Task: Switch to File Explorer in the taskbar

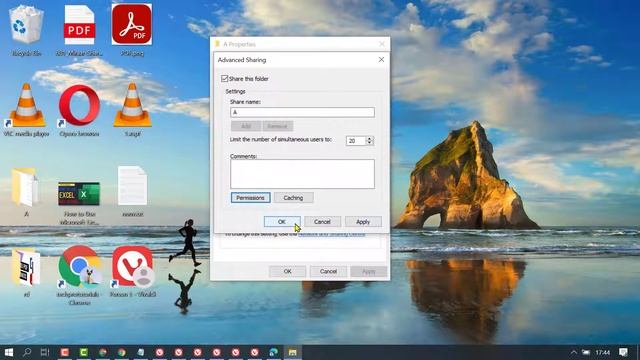Action: (x=293, y=352)
